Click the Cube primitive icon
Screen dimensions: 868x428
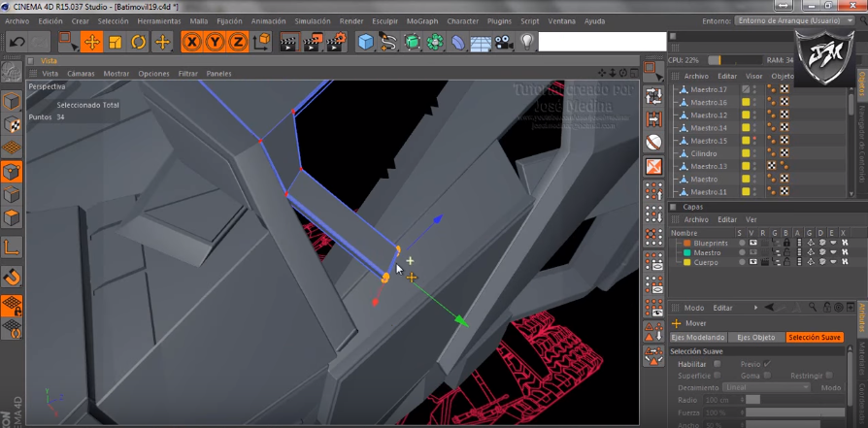pyautogui.click(x=365, y=42)
